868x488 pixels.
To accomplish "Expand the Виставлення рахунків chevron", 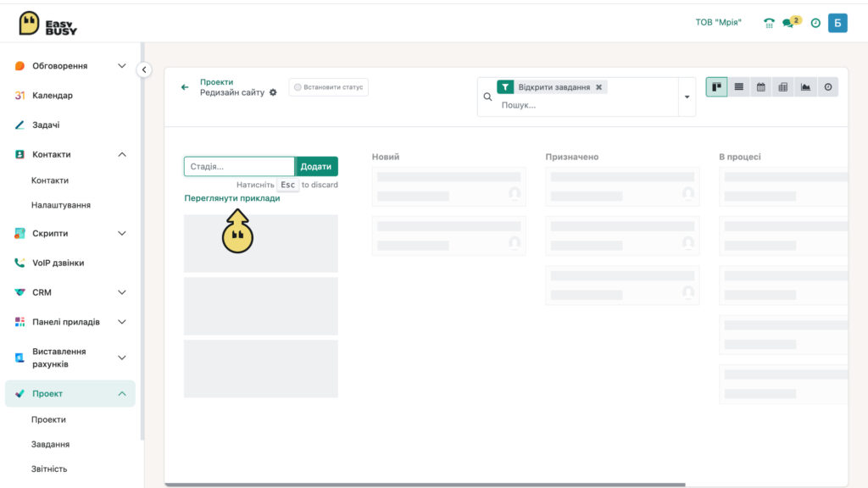I will click(122, 358).
